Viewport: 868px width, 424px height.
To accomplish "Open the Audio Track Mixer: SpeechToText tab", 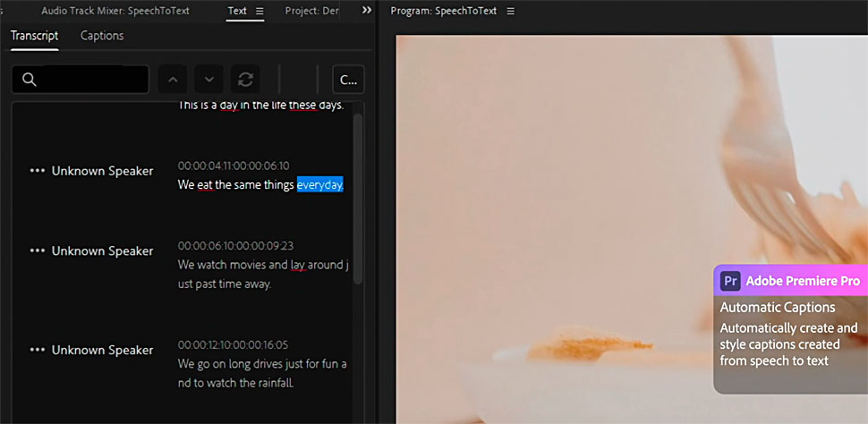I will (x=115, y=11).
